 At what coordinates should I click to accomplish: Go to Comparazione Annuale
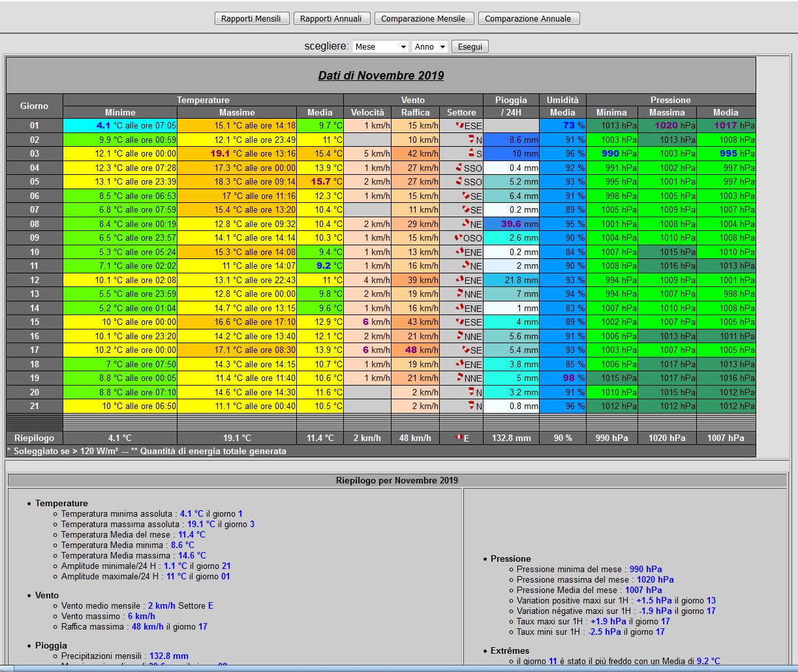pyautogui.click(x=528, y=18)
